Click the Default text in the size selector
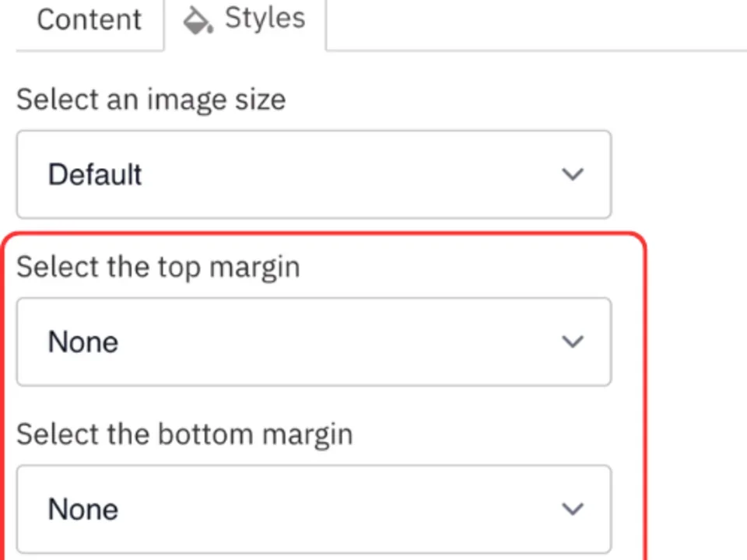The image size is (747, 560). [94, 174]
